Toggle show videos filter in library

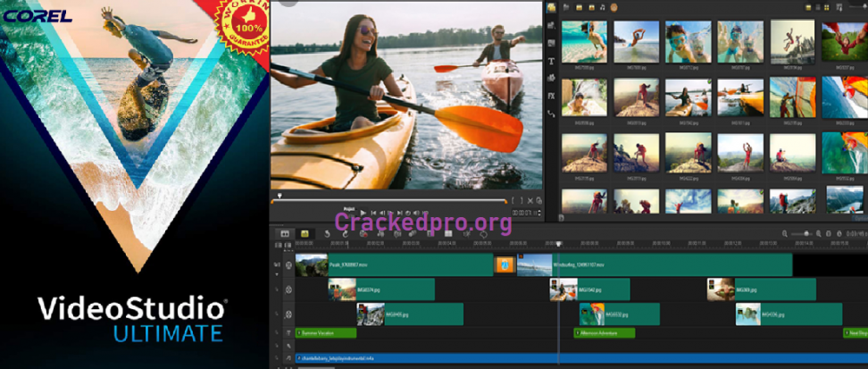[x=579, y=7]
